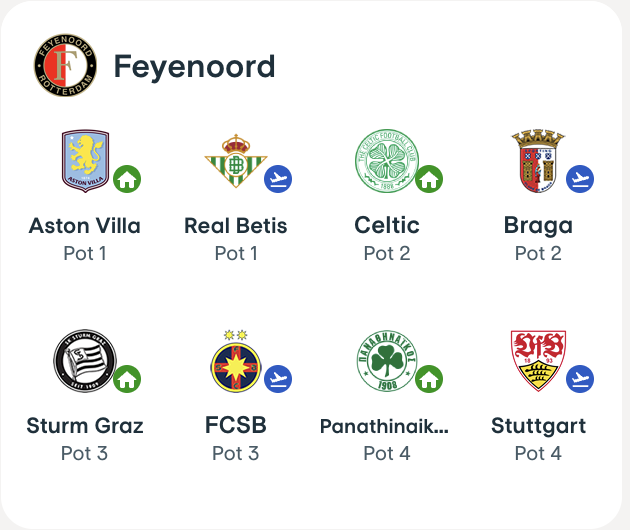The width and height of the screenshot is (630, 530).
Task: Click the Pot 4 label under Stuttgart
Action: pyautogui.click(x=538, y=453)
